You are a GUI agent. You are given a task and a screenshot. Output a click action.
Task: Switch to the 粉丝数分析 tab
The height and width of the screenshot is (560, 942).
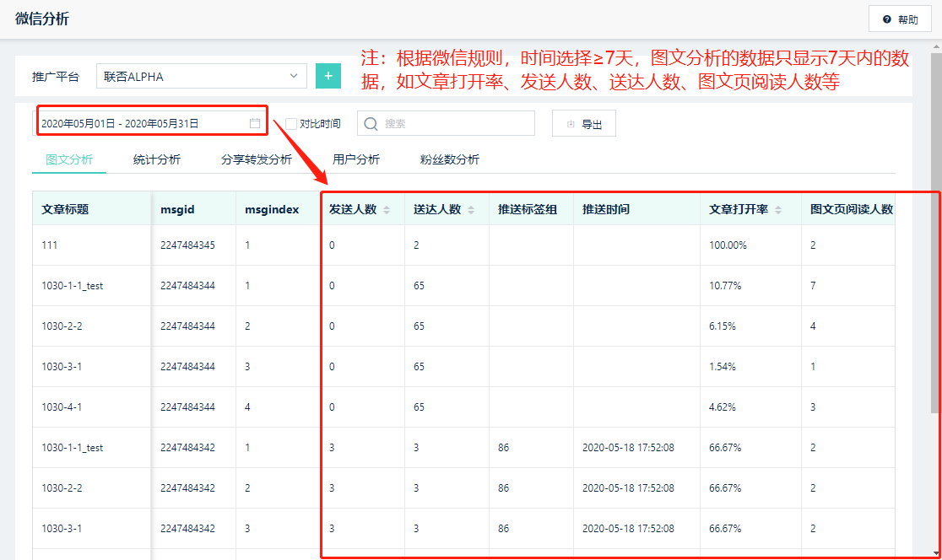pyautogui.click(x=450, y=159)
